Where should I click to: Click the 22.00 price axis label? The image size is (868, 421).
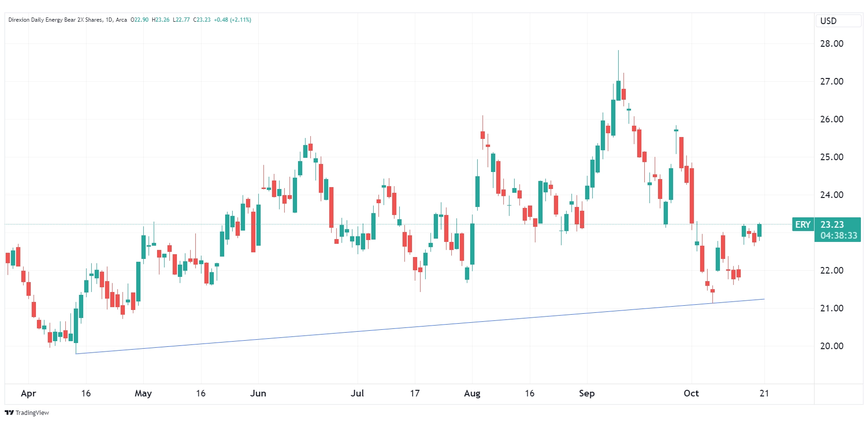pyautogui.click(x=832, y=270)
